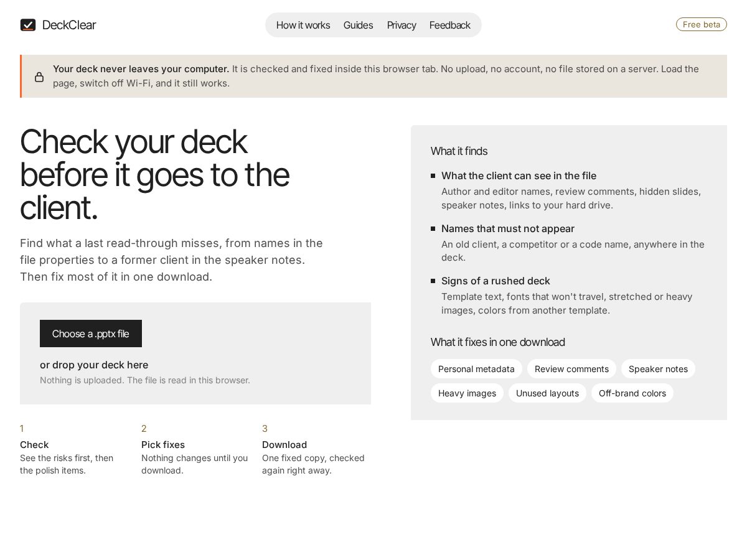The height and width of the screenshot is (560, 747).
Task: Click 'An old client, a competitor' description
Action: click(x=573, y=251)
